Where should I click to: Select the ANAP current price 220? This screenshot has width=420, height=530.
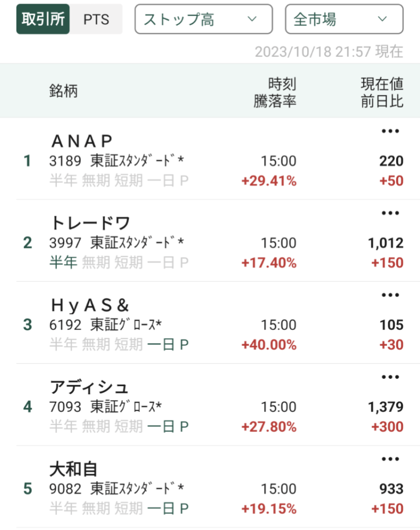(x=391, y=161)
